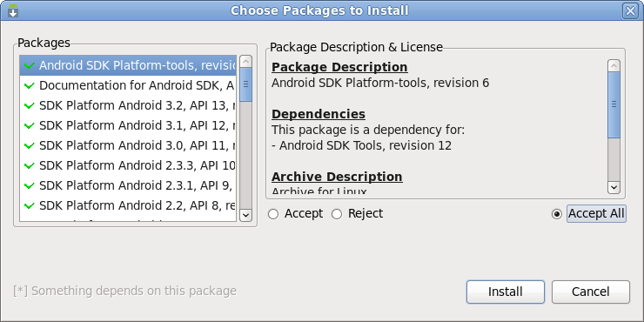
Task: Cancel the package installation dialog
Action: (x=591, y=292)
